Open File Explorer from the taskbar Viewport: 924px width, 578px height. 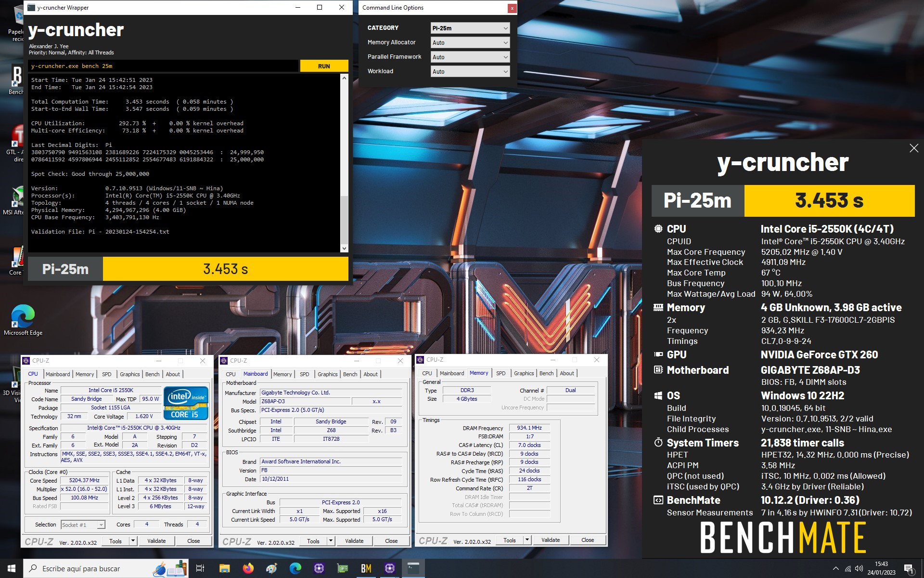coord(224,568)
